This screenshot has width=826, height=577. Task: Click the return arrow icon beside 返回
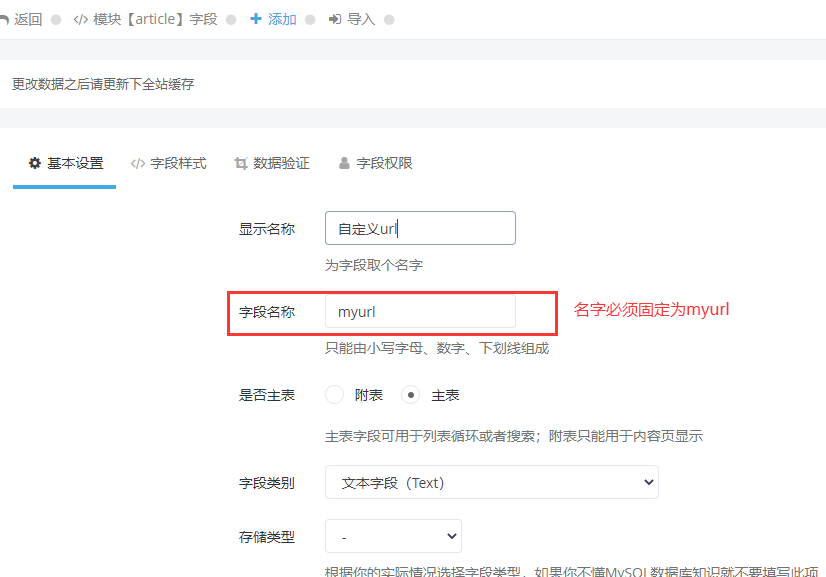click(x=4, y=20)
